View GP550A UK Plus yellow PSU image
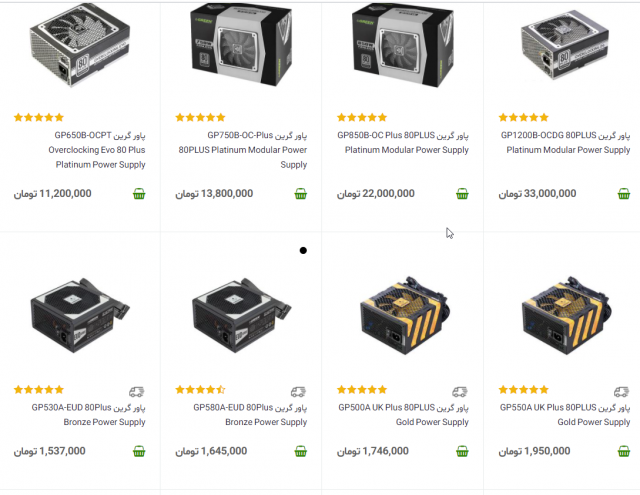Screen dimensions: 640x495 point(566,315)
